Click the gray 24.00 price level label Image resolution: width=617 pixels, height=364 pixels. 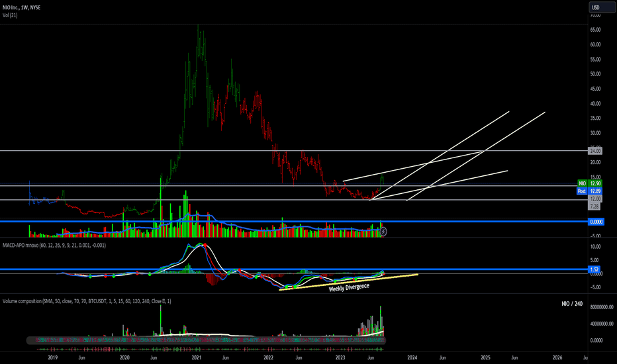tap(595, 151)
